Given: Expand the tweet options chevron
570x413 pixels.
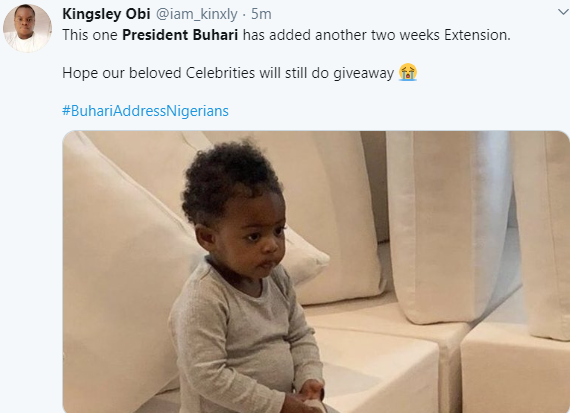Looking at the screenshot, I should 563,13.
